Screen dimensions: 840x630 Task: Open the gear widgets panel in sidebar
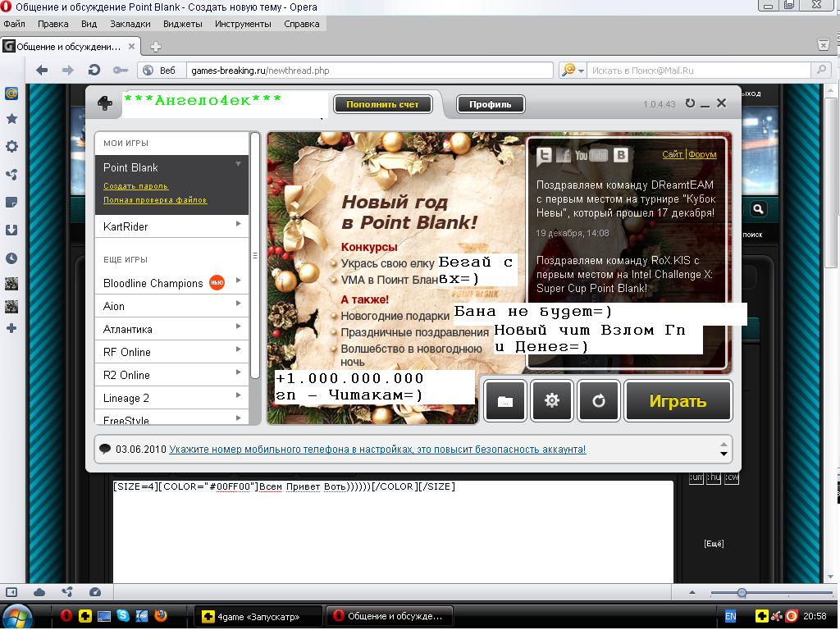point(11,146)
